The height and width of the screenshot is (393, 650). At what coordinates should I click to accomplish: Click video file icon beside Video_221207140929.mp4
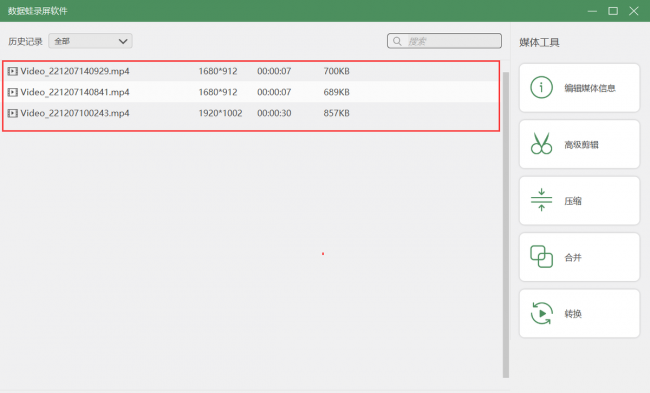pos(12,71)
